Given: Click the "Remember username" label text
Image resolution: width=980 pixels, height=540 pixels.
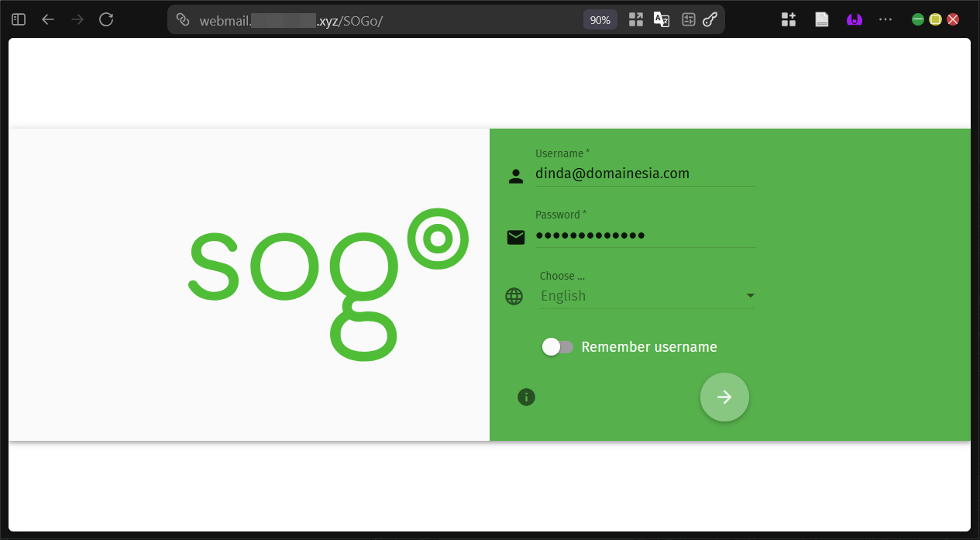Looking at the screenshot, I should (649, 347).
